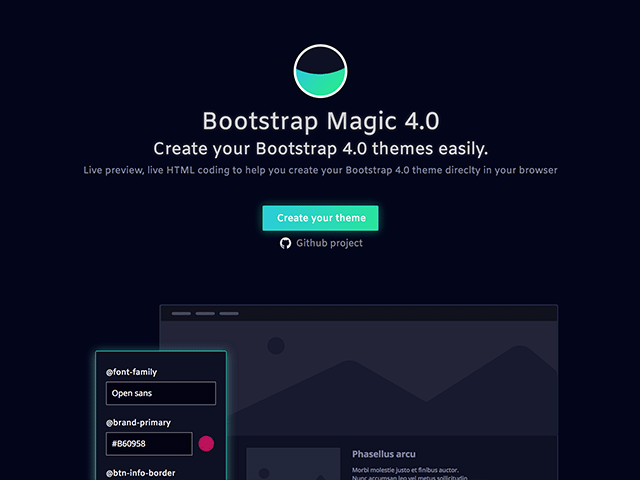Click the sun circle in preview banner
Image resolution: width=640 pixels, height=480 pixels.
pos(276,346)
